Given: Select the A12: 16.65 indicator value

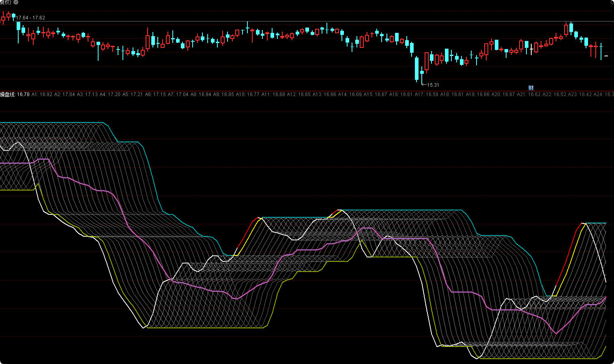Looking at the screenshot, I should coord(298,94).
